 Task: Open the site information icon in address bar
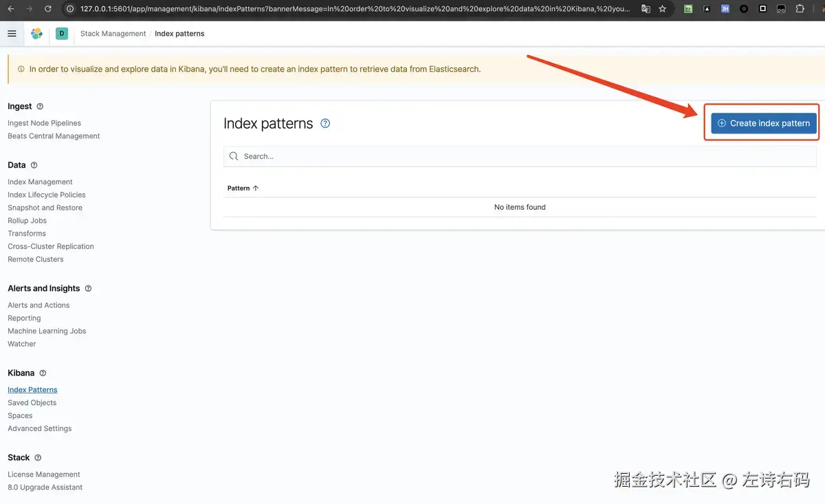click(70, 9)
